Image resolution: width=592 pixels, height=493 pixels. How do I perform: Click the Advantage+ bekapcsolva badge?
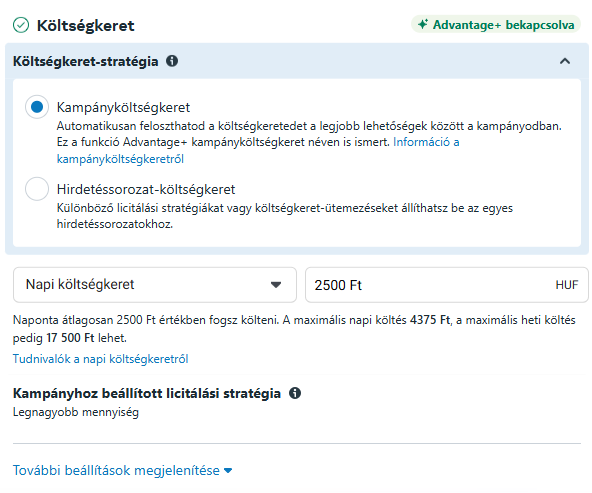(x=496, y=25)
